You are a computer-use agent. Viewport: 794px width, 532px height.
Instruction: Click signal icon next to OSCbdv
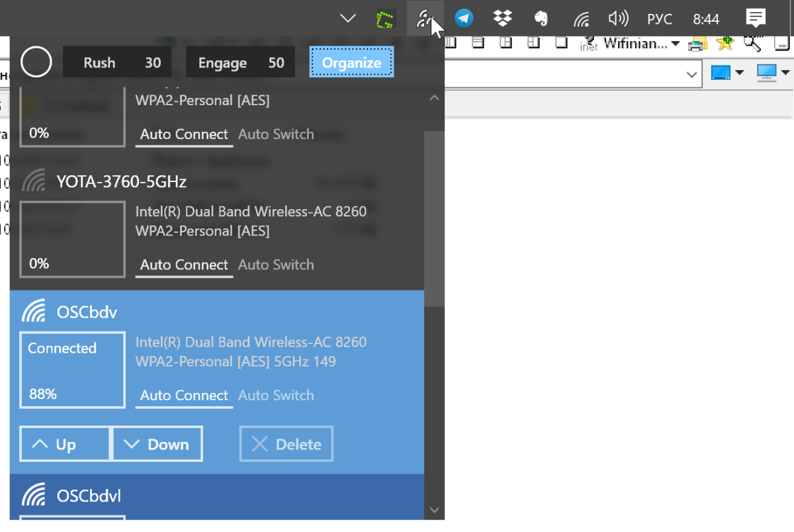(34, 311)
